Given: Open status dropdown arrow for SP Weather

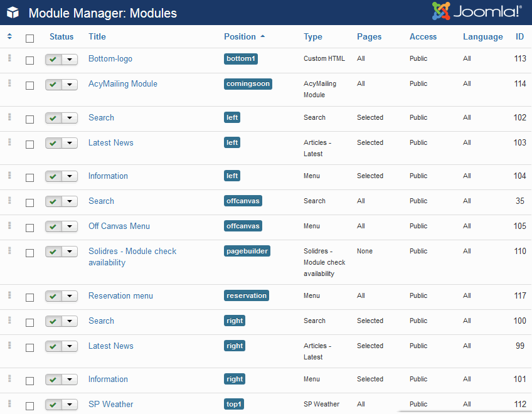Looking at the screenshot, I should (x=70, y=405).
